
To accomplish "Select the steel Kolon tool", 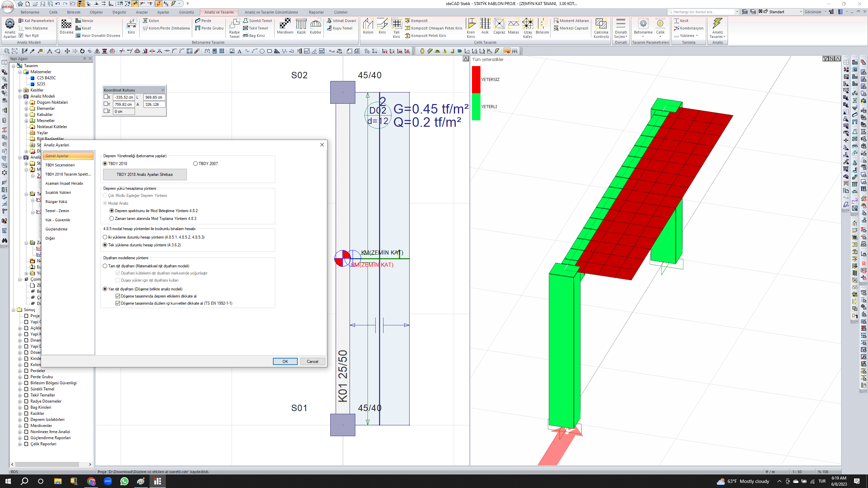I will point(368,26).
